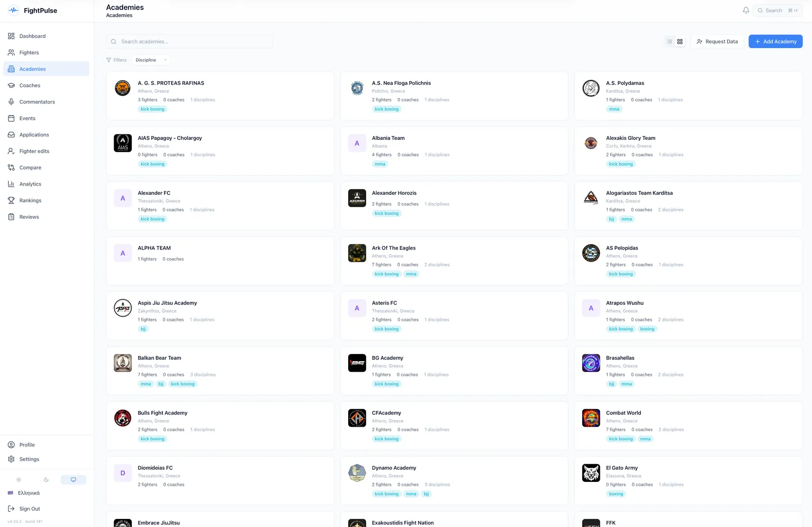This screenshot has height=527, width=812.
Task: Switch to list view layout
Action: [669, 42]
